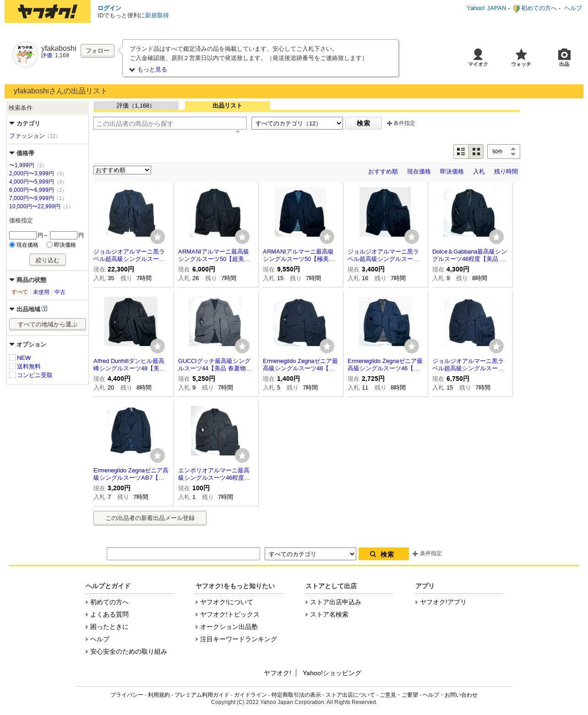Click the 絞り込む filter button
The height and width of the screenshot is (715, 588).
(x=48, y=260)
